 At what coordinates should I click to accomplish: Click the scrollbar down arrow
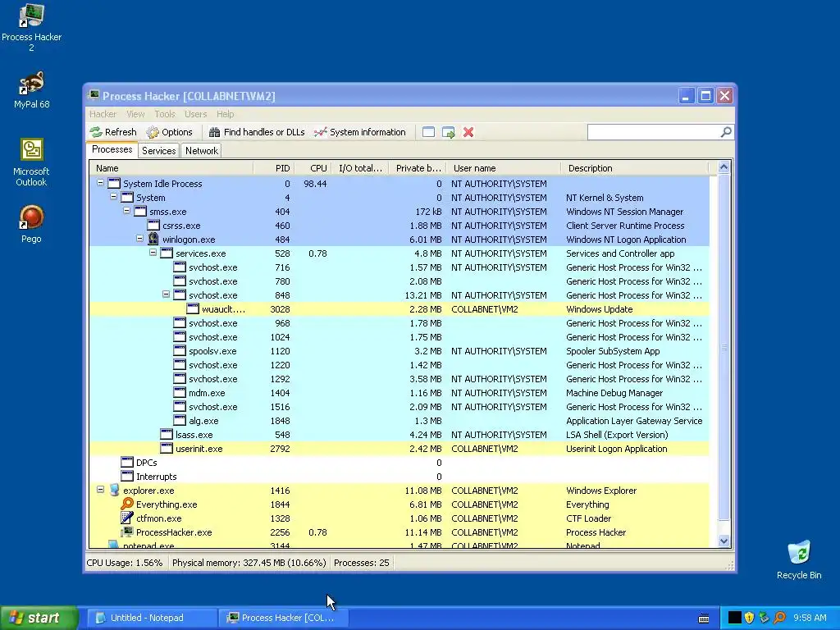724,541
